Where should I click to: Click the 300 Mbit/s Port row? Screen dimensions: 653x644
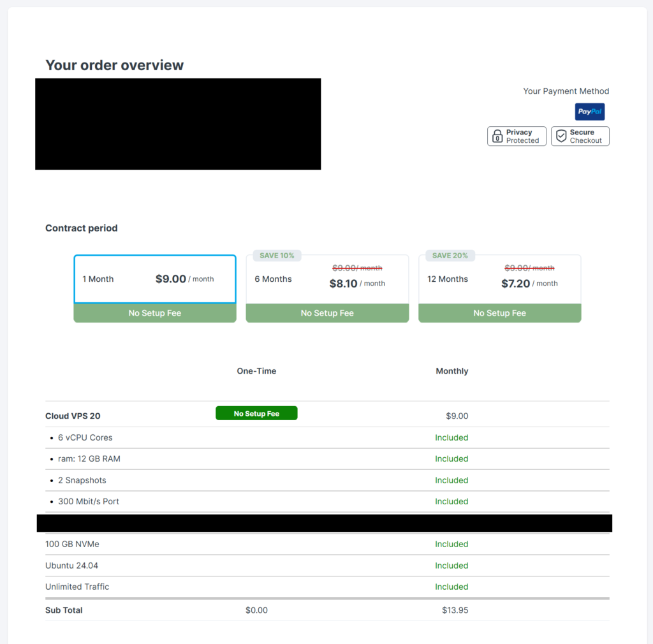click(327, 501)
